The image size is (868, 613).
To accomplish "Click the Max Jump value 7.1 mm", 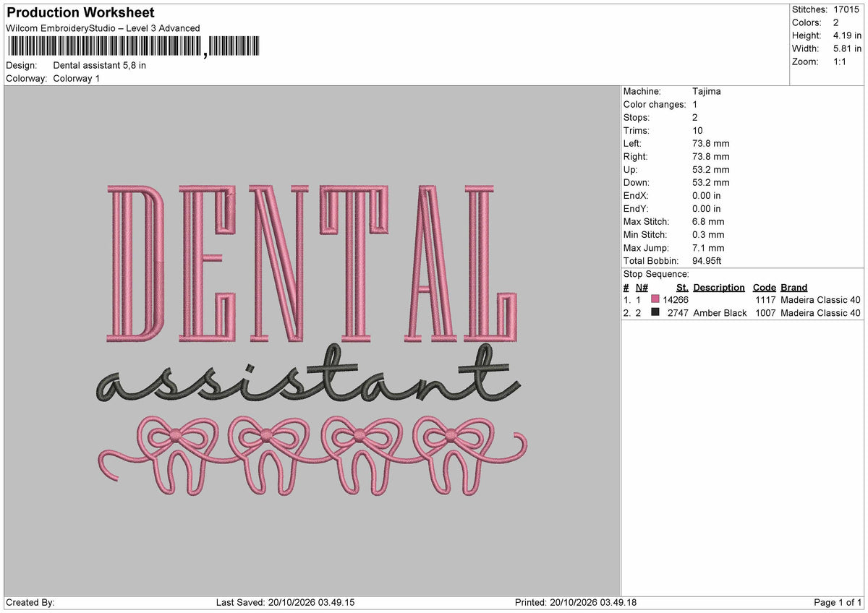I will pyautogui.click(x=708, y=247).
